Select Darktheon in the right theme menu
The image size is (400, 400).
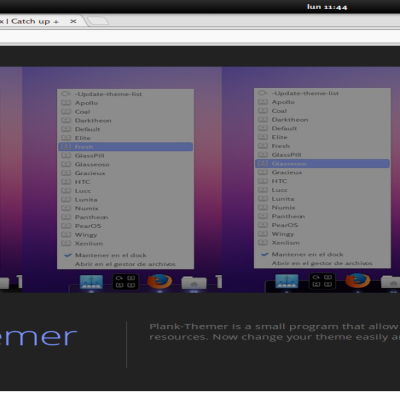click(x=322, y=119)
